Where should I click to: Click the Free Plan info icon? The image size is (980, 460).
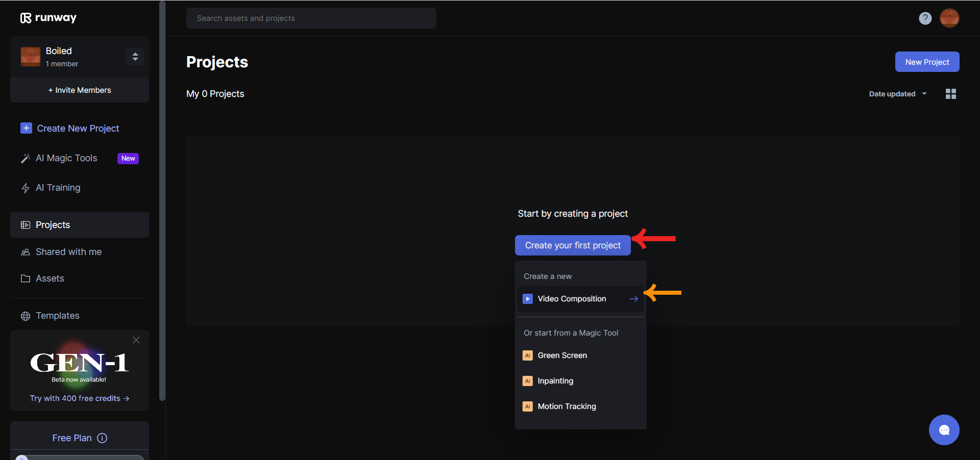pos(102,438)
